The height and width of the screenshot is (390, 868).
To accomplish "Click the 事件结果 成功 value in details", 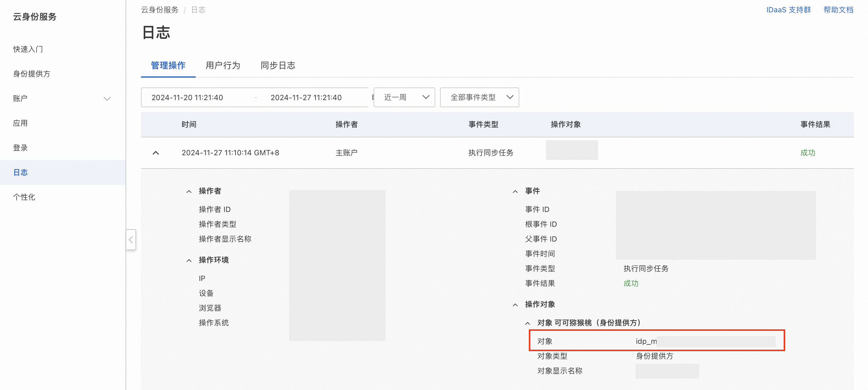I will coord(631,283).
